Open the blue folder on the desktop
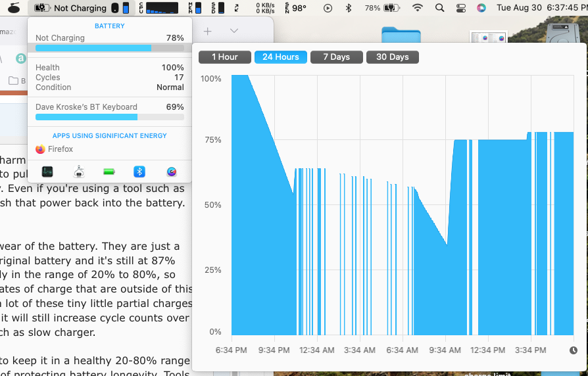The width and height of the screenshot is (588, 376). 401,34
